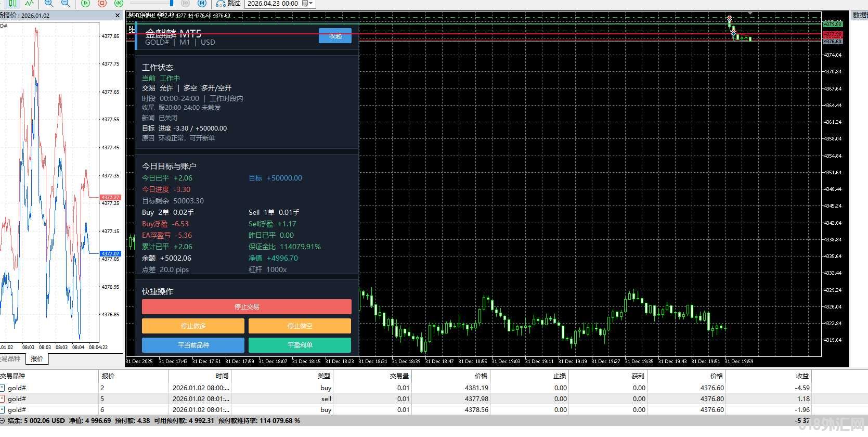Click the 保证金比 114079.91% value
Screen dimensions: 868x437
pyautogui.click(x=284, y=247)
